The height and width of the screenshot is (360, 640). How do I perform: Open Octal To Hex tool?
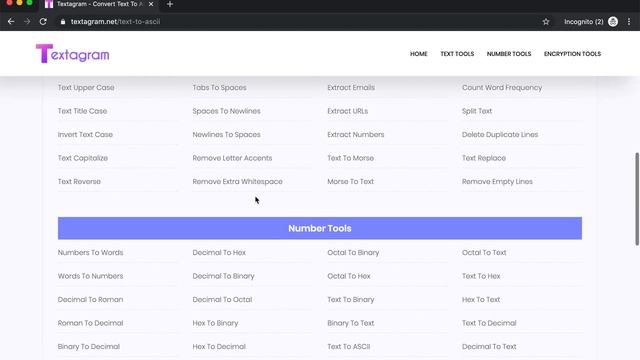click(x=349, y=276)
